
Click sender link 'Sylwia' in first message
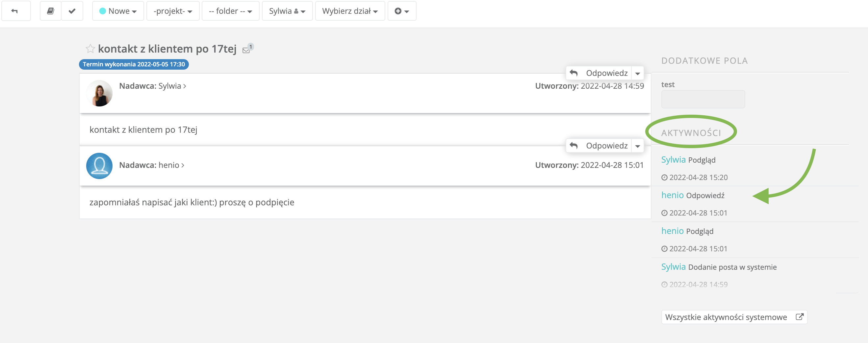tap(170, 86)
